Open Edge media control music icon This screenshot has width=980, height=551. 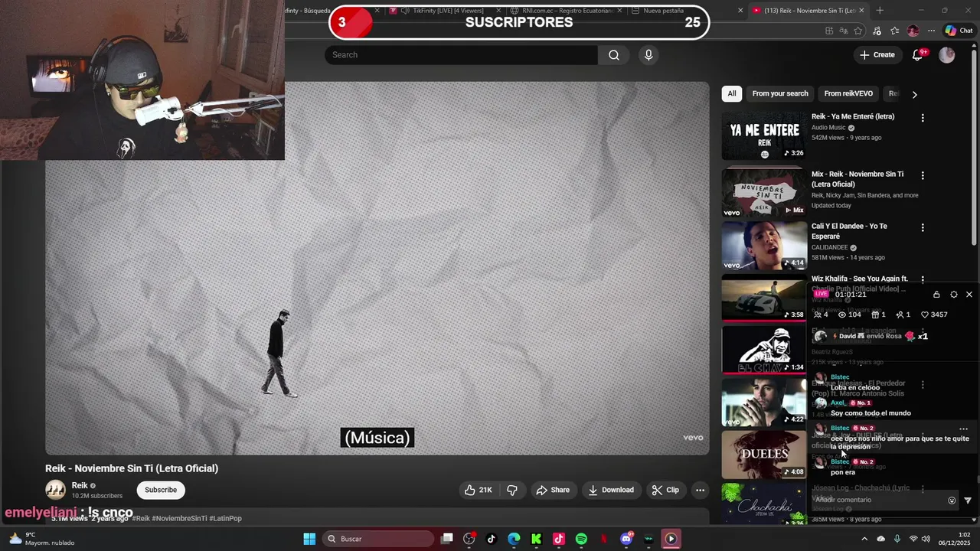877,31
